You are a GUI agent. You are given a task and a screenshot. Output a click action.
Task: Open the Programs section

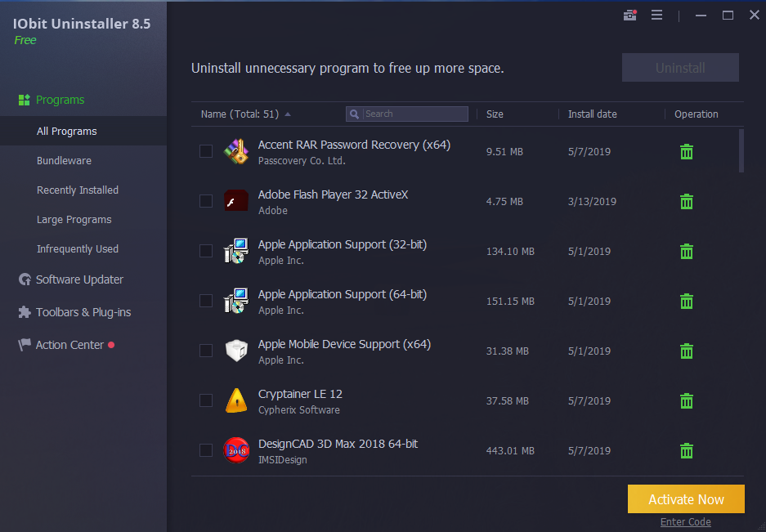pyautogui.click(x=60, y=101)
